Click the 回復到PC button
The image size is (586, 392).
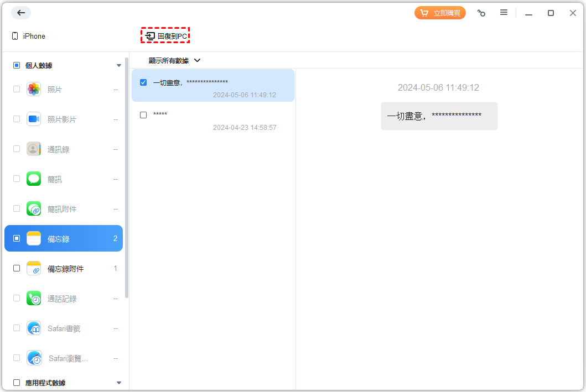[166, 36]
